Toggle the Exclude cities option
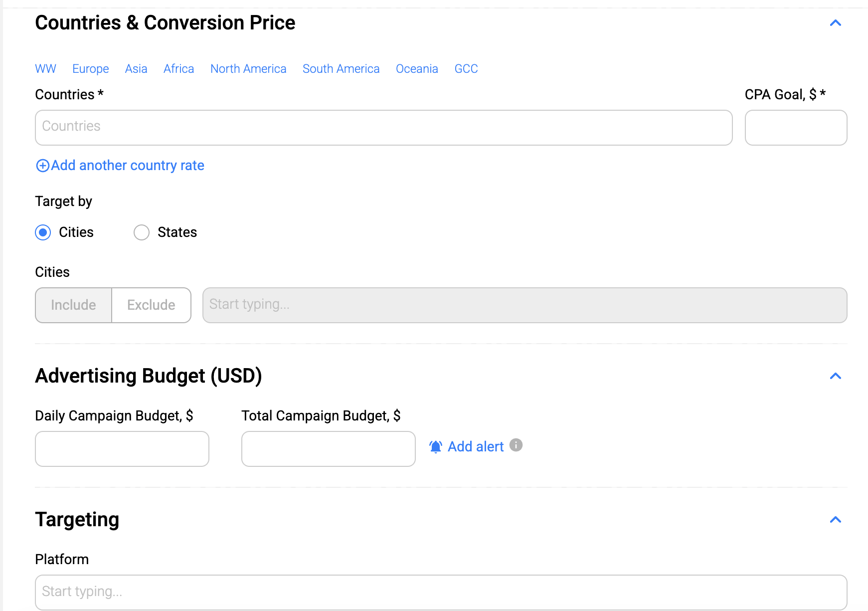The image size is (868, 611). 151,305
